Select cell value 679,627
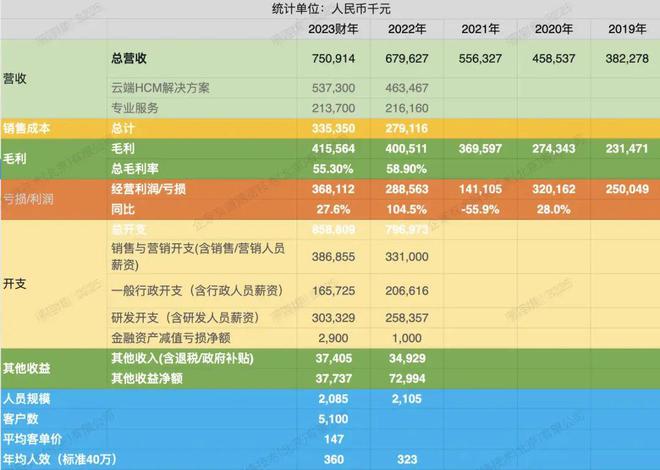Viewport: 660px width, 470px height. tap(407, 58)
